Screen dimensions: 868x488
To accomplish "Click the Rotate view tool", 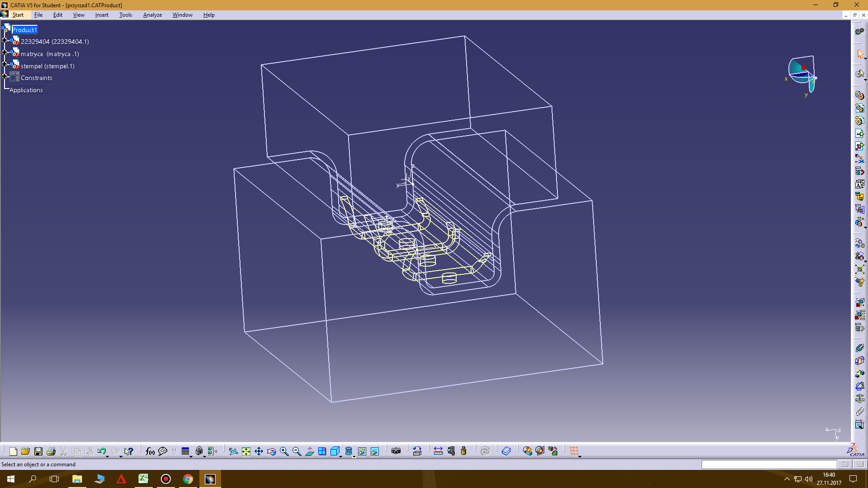I will [x=271, y=451].
